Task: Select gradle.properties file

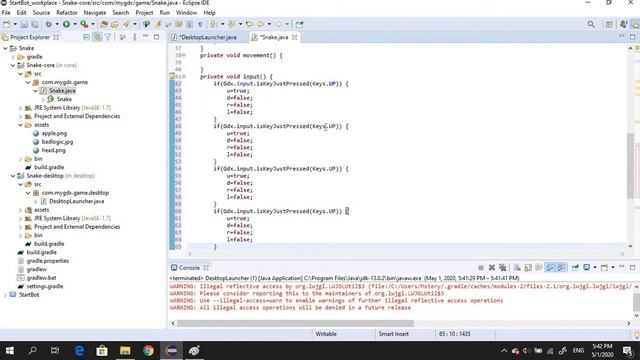Action: [x=47, y=261]
